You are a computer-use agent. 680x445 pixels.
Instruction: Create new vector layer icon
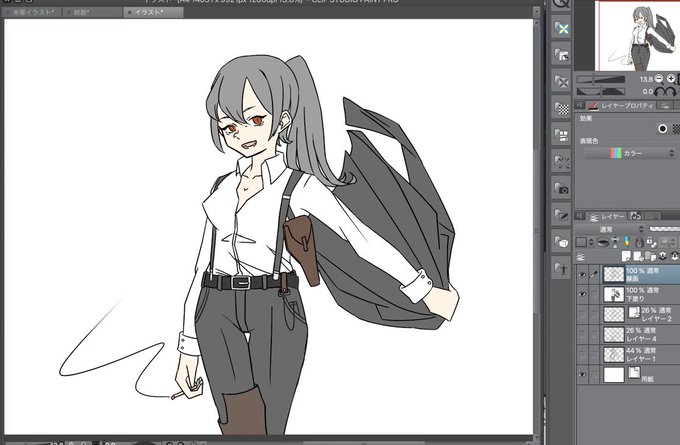tap(638, 256)
